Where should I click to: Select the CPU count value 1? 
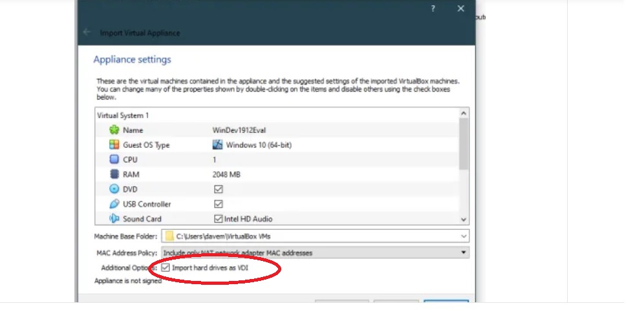click(x=214, y=160)
